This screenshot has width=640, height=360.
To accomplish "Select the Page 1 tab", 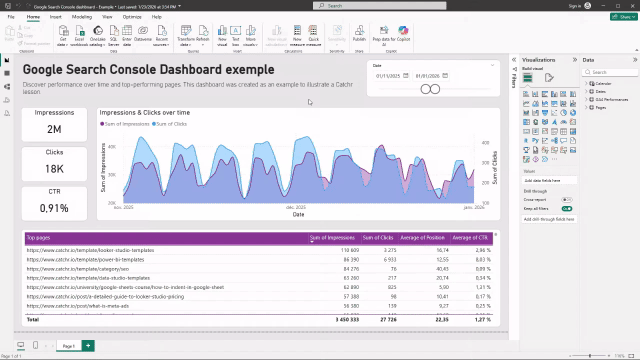I will point(69,346).
